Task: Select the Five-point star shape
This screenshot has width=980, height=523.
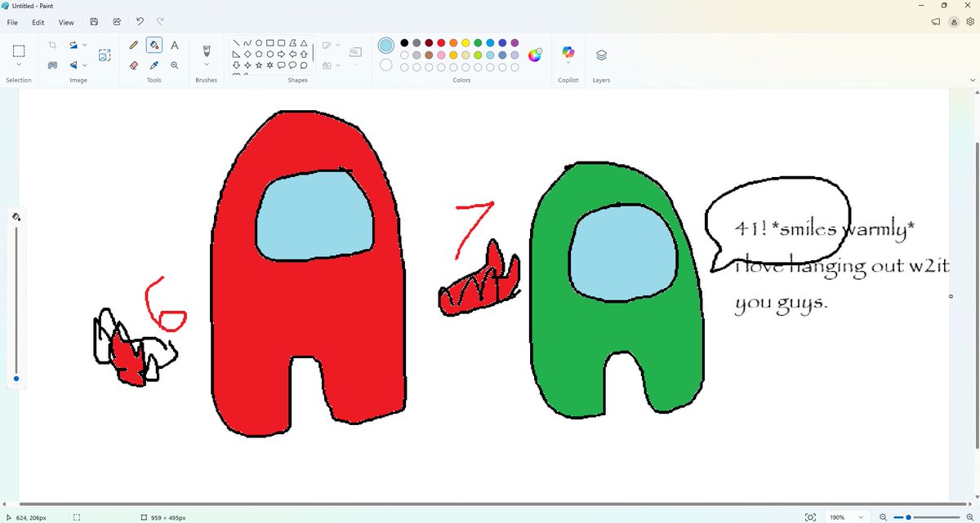Action: (259, 65)
